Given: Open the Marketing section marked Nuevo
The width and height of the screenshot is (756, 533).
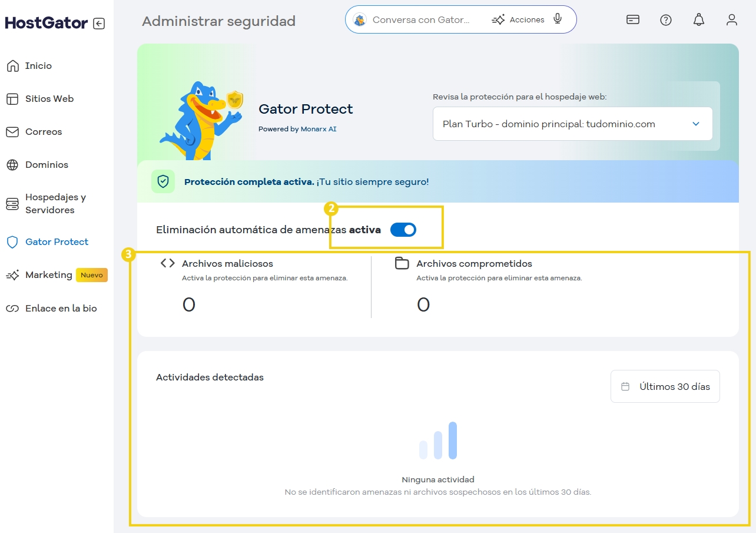Looking at the screenshot, I should click(49, 274).
